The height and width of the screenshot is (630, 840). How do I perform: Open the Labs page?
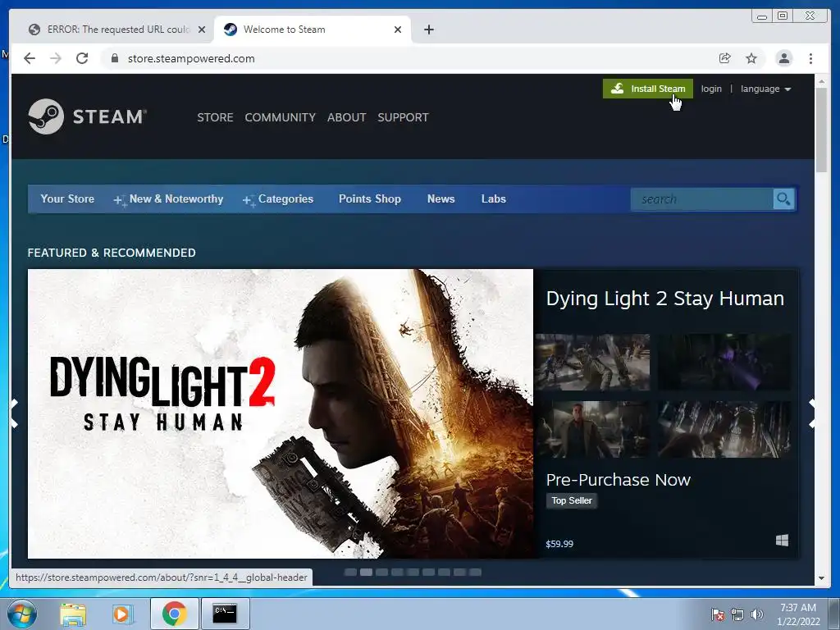[493, 199]
